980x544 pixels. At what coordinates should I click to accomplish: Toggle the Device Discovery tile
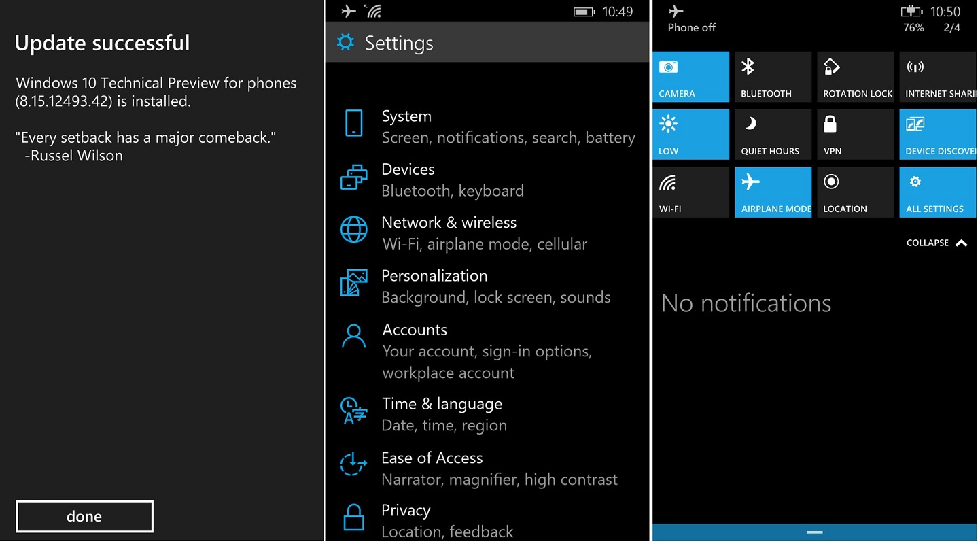coord(938,135)
